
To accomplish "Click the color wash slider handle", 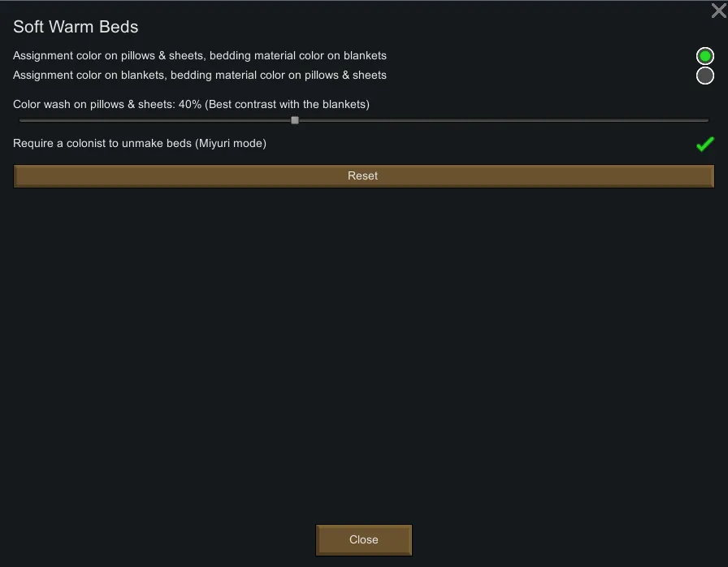I will point(295,120).
